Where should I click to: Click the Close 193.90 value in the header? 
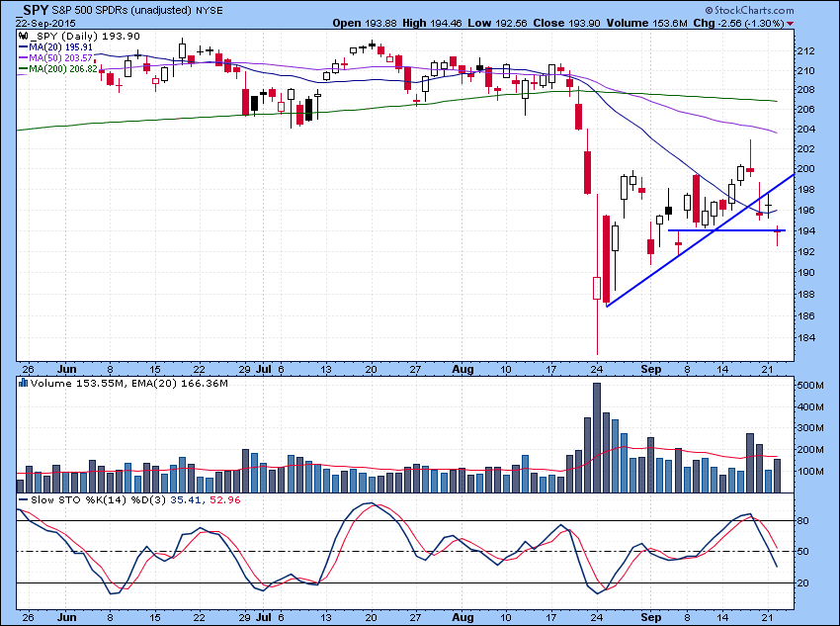pyautogui.click(x=567, y=23)
